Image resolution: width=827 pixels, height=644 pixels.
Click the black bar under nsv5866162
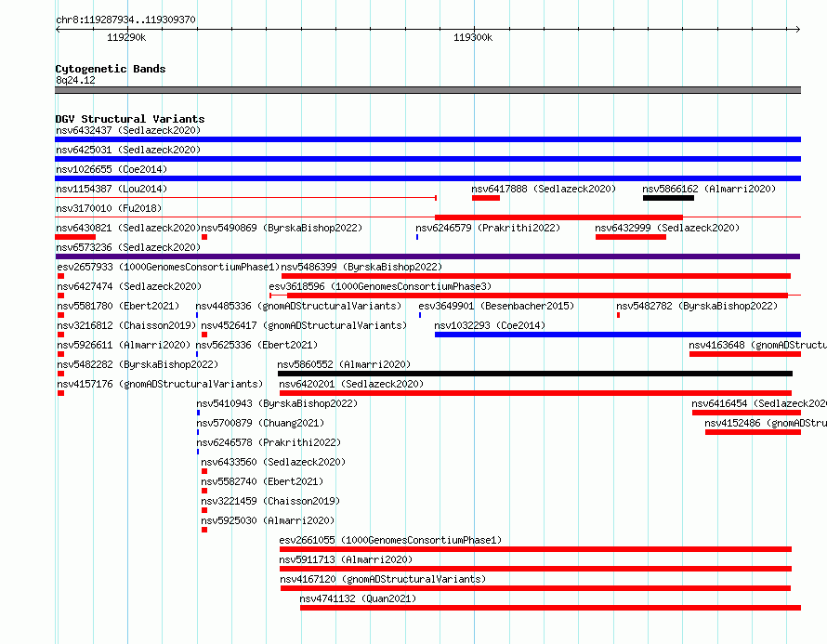[668, 198]
